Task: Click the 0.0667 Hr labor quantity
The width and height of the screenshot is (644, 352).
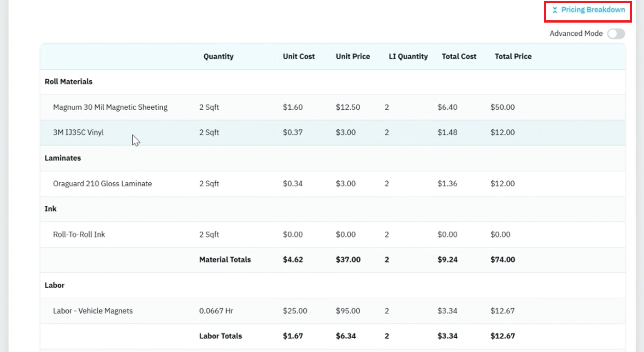Action: [216, 311]
